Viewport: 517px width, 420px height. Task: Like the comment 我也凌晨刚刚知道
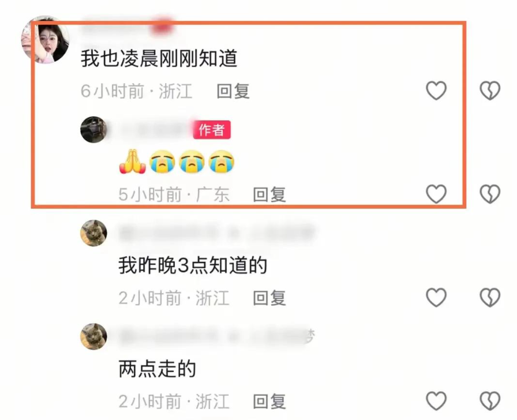coord(436,91)
